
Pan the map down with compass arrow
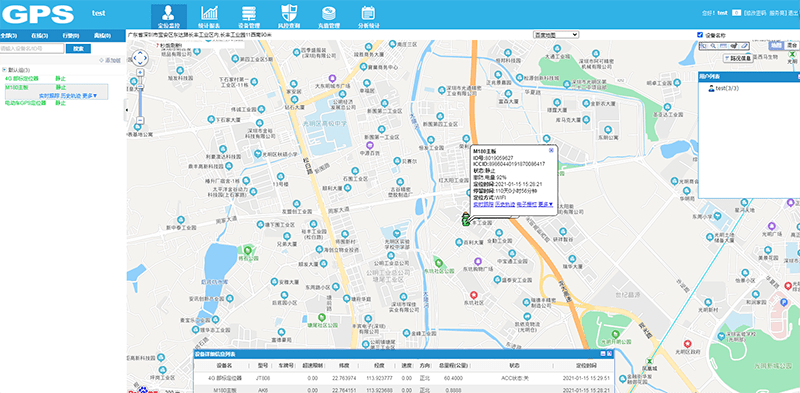(x=140, y=64)
